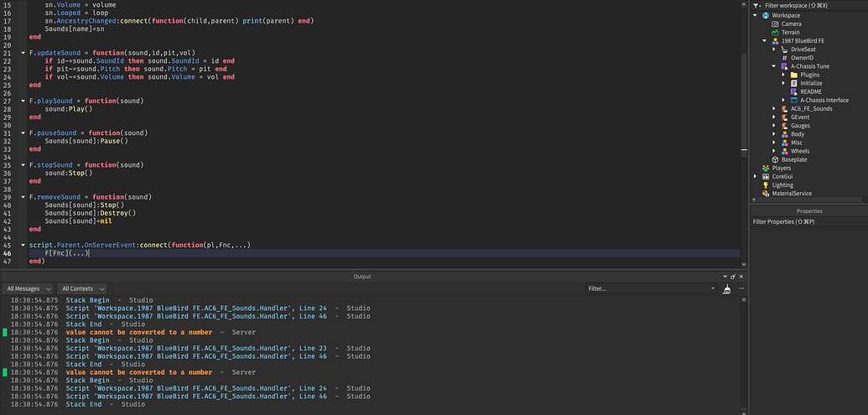Select the A-Chassis Tune script icon
Viewport: 868px width, 415px height.
pos(784,66)
